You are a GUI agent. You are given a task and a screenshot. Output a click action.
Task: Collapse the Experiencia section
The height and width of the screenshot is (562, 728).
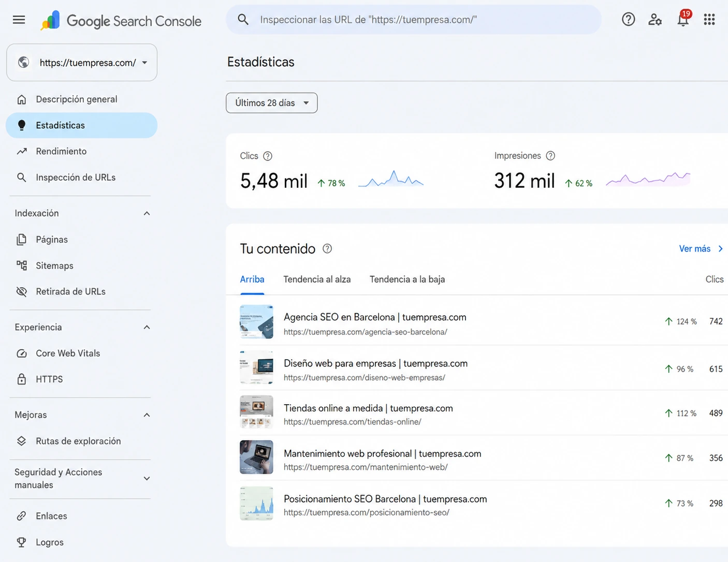[x=147, y=327]
